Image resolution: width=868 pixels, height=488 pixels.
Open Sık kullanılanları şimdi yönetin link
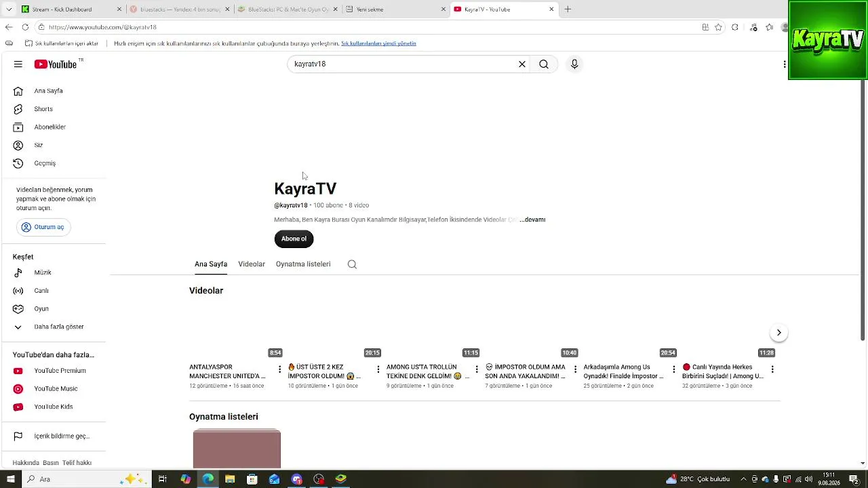point(378,43)
